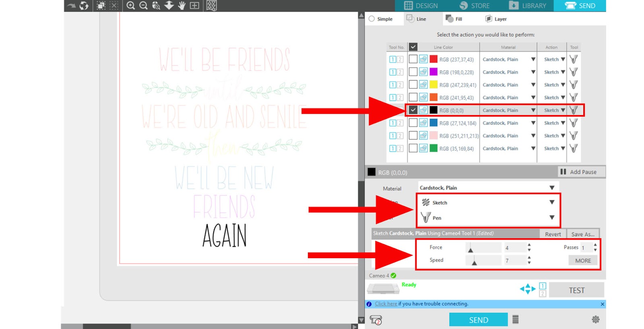This screenshot has height=329, width=644.
Task: Select the Fill tab
Action: tap(454, 19)
